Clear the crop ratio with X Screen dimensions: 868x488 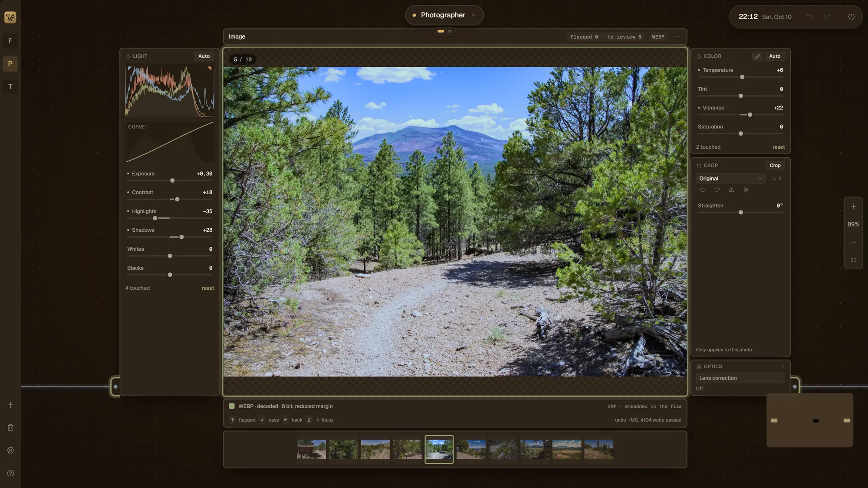click(780, 179)
